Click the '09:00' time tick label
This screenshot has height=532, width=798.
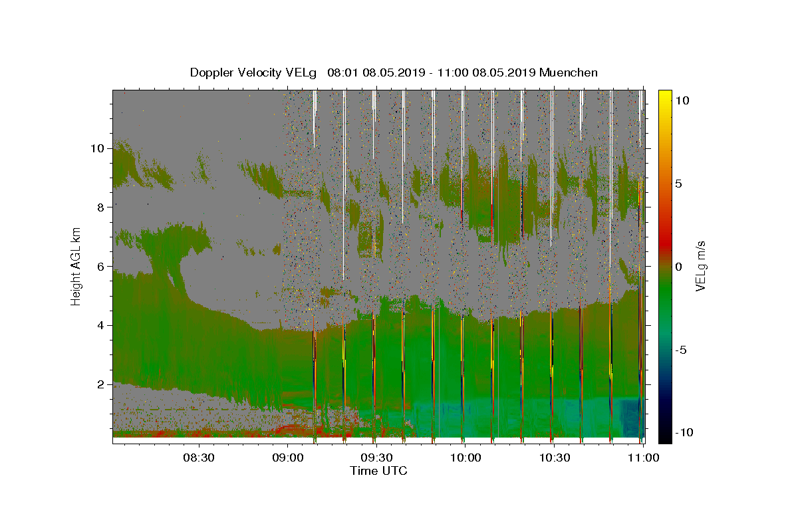(288, 458)
